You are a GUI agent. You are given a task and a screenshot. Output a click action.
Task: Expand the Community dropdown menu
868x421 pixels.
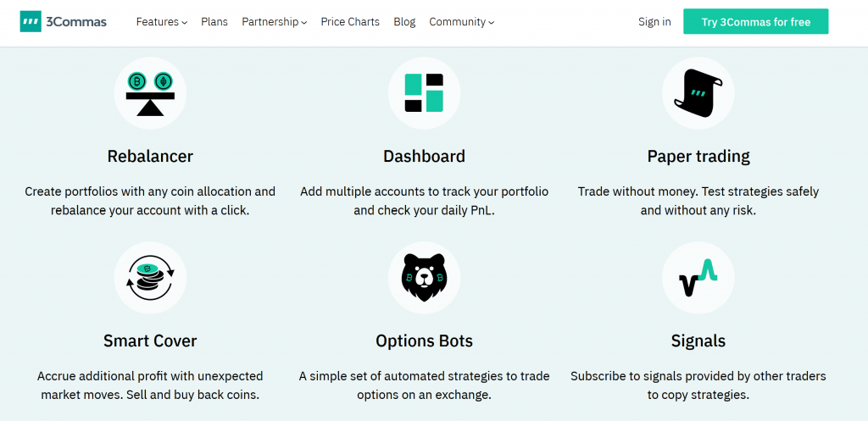click(462, 21)
